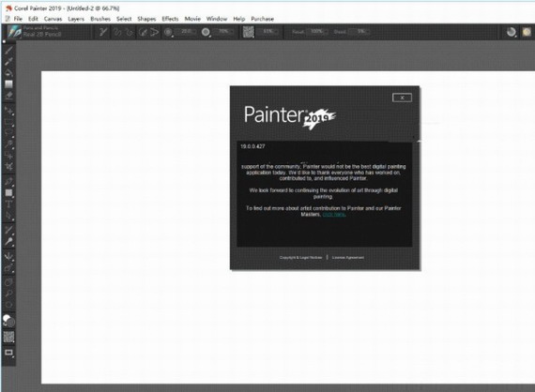Open the brush Opacity slider field
The height and width of the screenshot is (392, 535).
click(x=223, y=31)
